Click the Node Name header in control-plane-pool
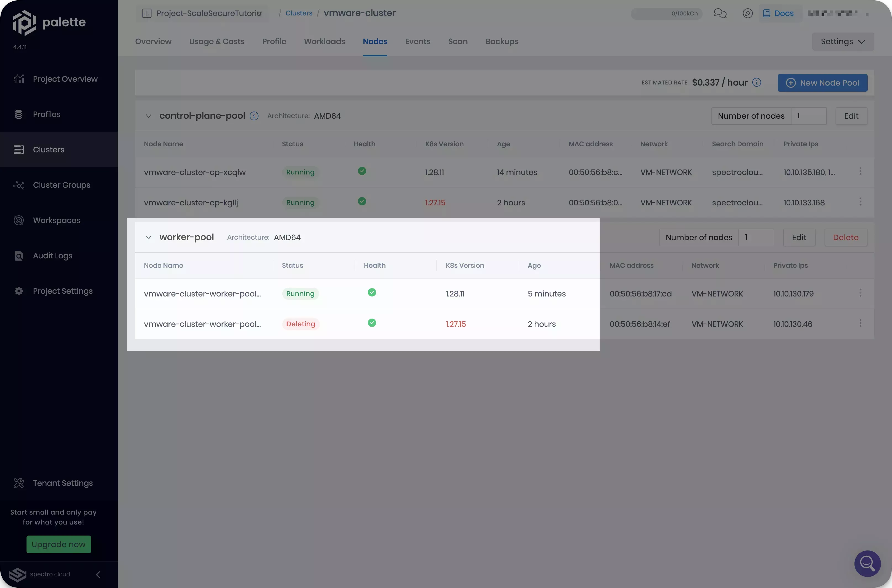The width and height of the screenshot is (892, 588). point(163,144)
